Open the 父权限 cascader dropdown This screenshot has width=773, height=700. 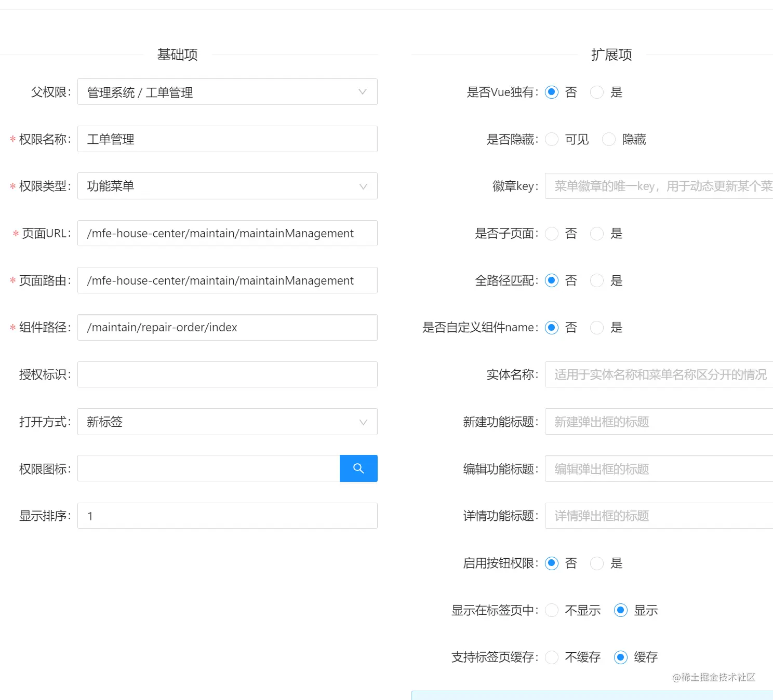228,92
